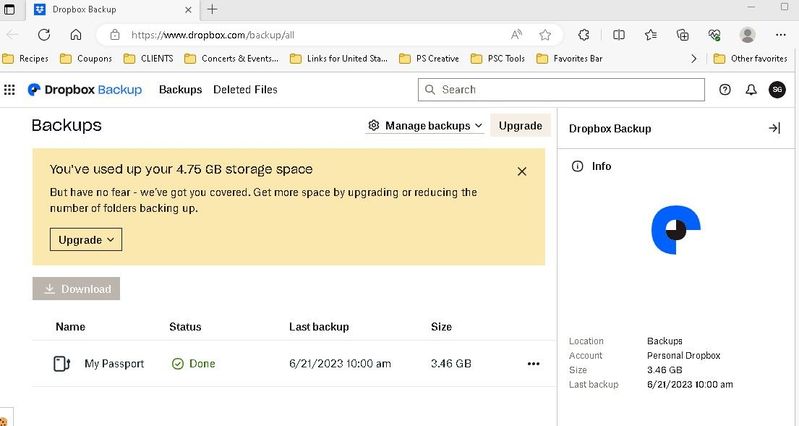Open Upgrade dropdown in yellow banner
Viewport: 799px width, 426px height.
pos(86,239)
